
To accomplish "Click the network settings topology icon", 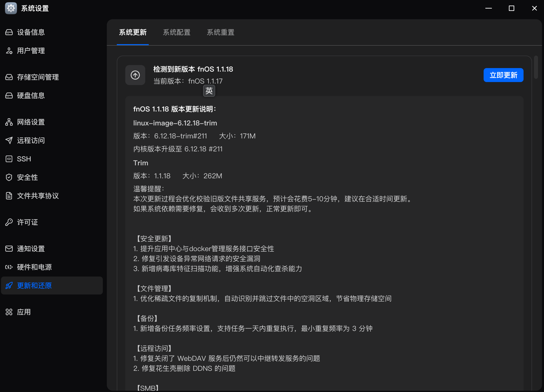I will (9, 122).
